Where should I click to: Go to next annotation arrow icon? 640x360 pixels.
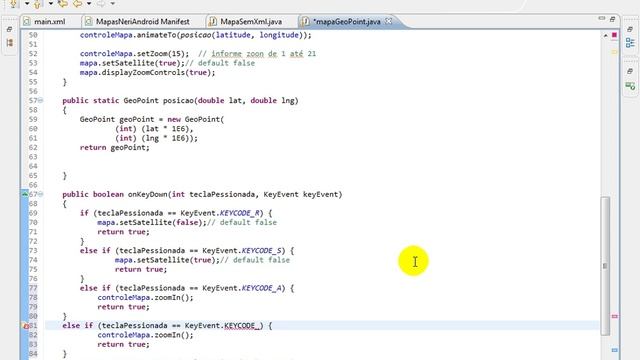click(x=13, y=4)
